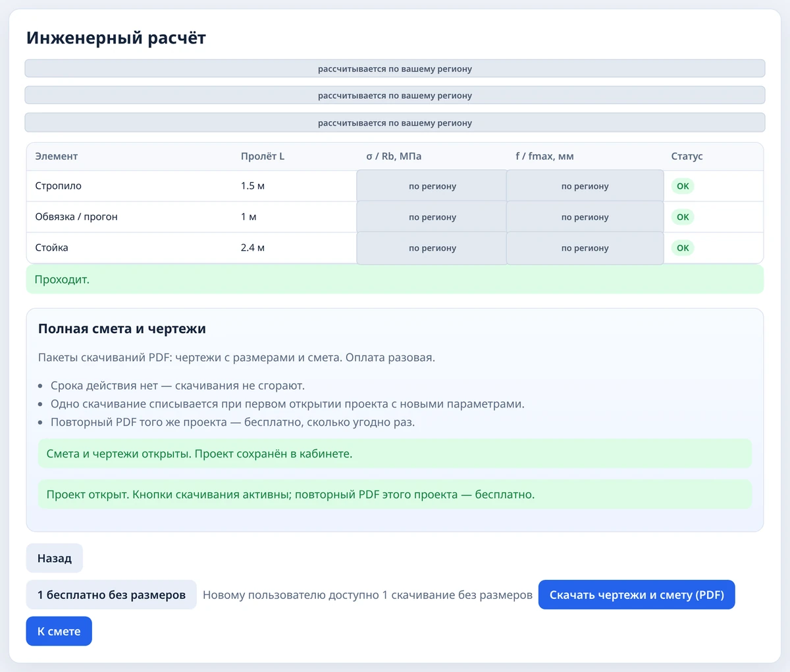
Task: Click the Назад button
Action: click(x=55, y=558)
